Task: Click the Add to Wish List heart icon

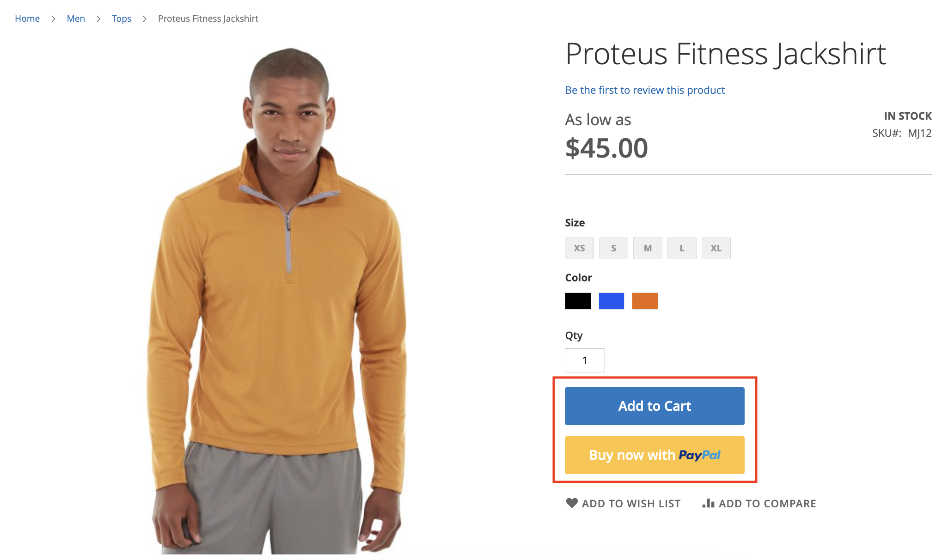Action: [x=572, y=503]
